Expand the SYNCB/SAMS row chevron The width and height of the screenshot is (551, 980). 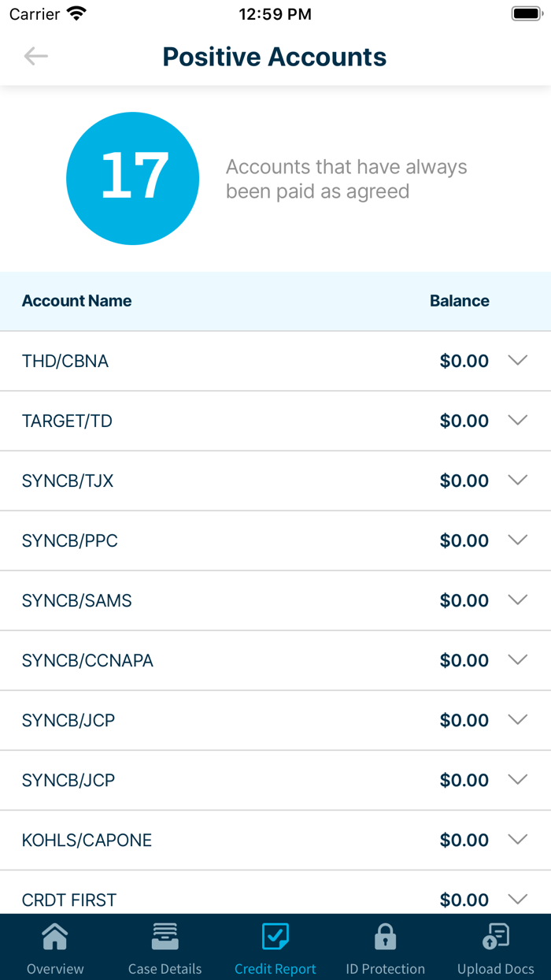[517, 600]
